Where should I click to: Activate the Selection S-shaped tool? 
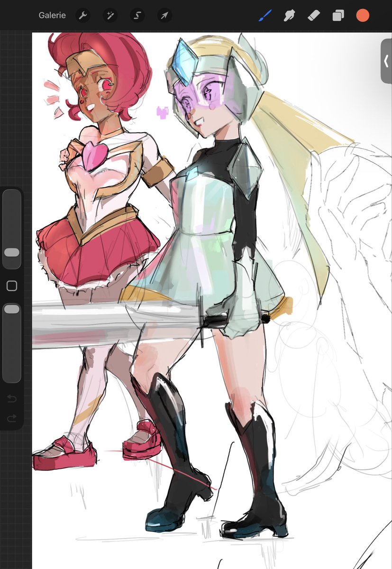(137, 16)
